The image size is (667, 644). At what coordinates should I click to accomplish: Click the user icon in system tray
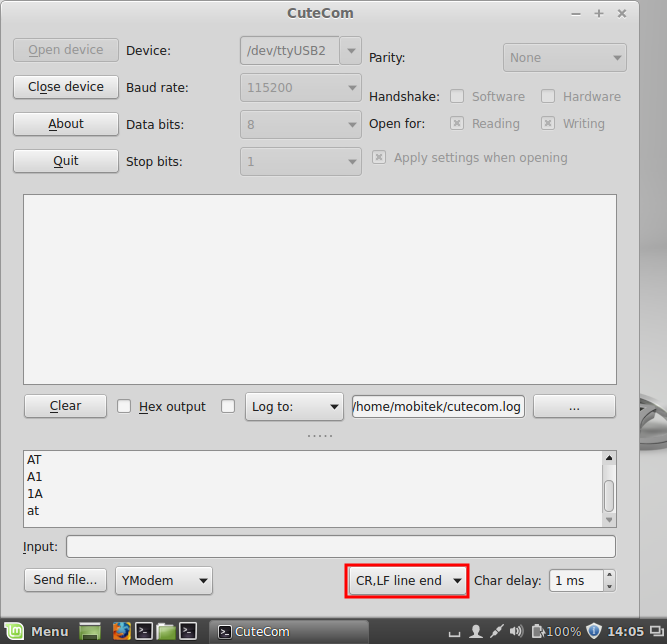[x=476, y=631]
